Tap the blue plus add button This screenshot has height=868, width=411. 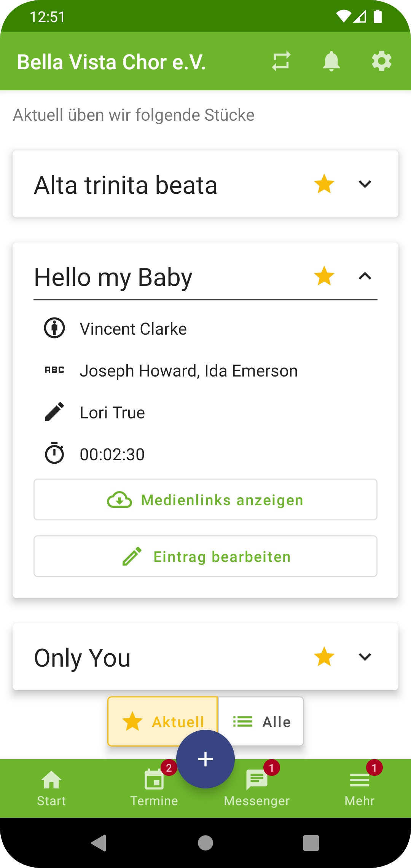pyautogui.click(x=205, y=759)
